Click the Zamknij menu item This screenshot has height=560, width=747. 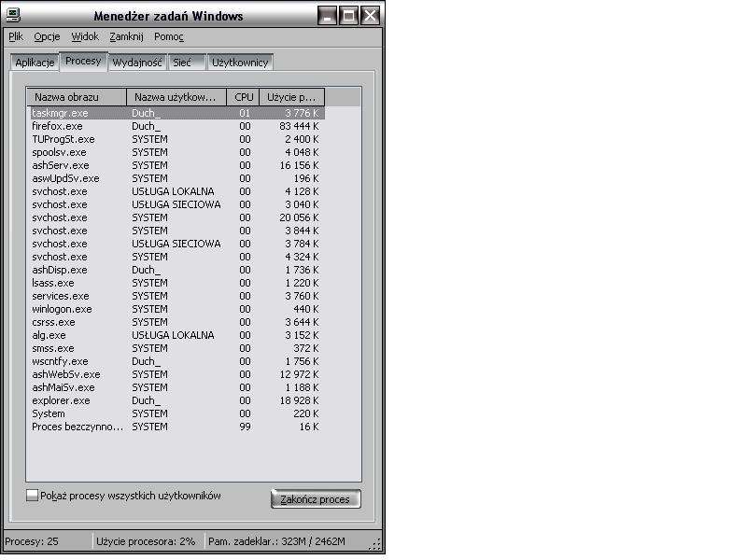[128, 36]
